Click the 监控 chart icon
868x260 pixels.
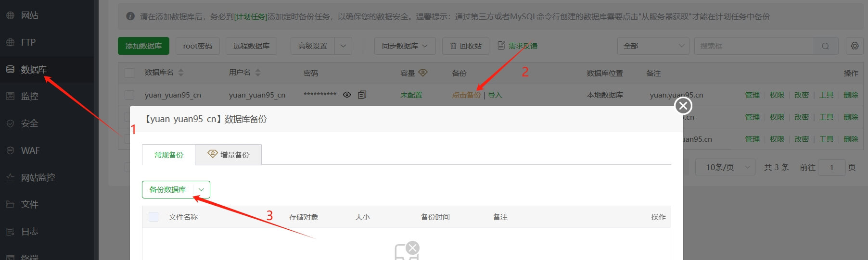10,96
